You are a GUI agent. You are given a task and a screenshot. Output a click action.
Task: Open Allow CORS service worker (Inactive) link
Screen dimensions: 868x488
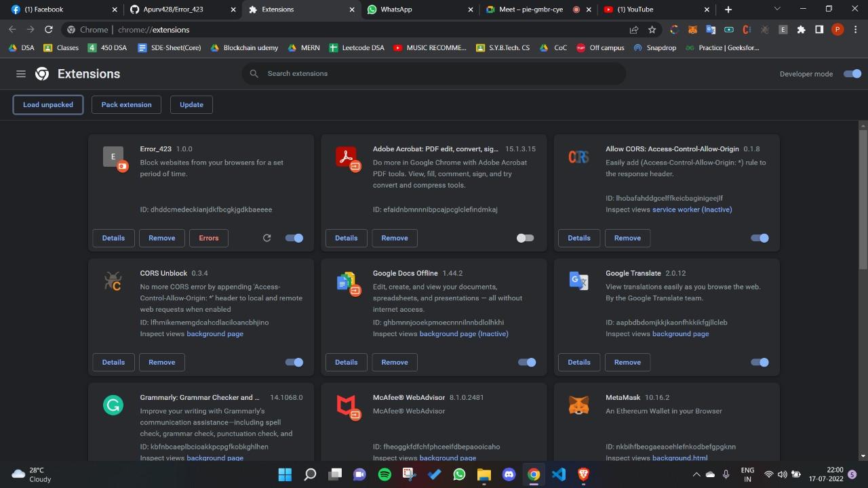click(x=692, y=209)
